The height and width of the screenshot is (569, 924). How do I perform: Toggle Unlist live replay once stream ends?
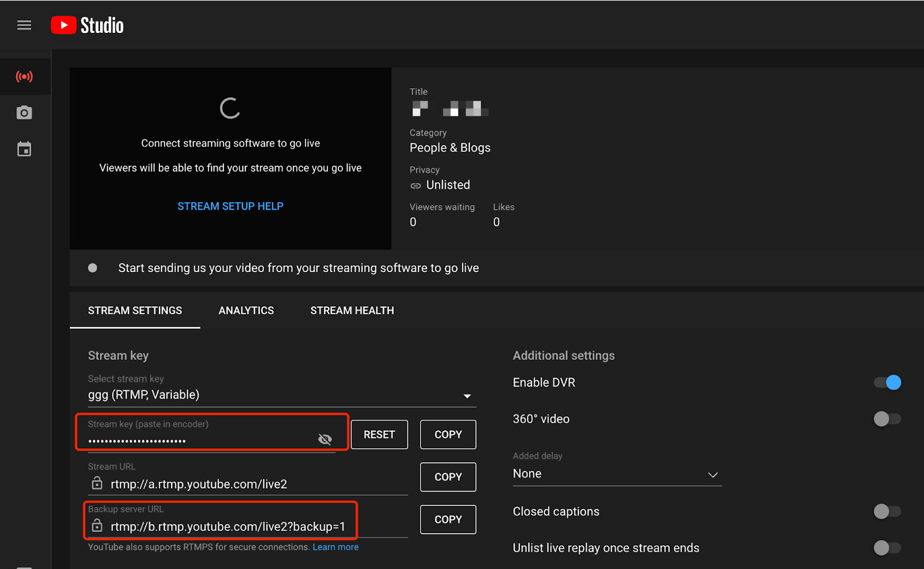887,548
